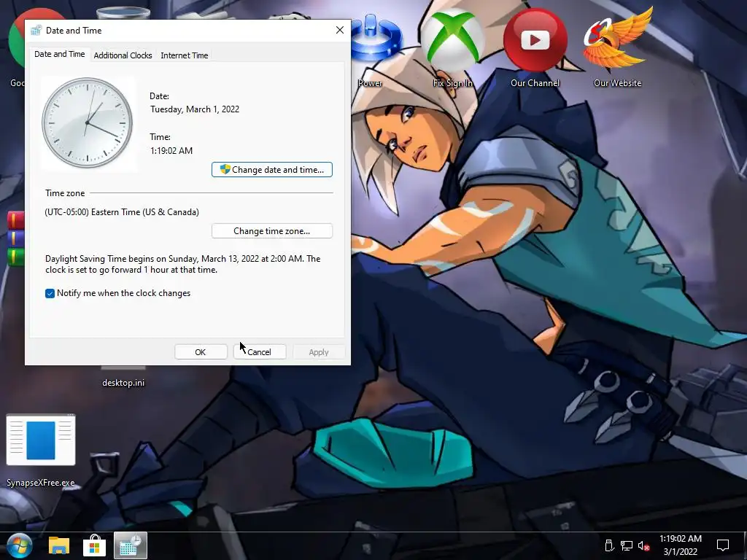
Task: Close the Date and Time window
Action: pos(340,30)
